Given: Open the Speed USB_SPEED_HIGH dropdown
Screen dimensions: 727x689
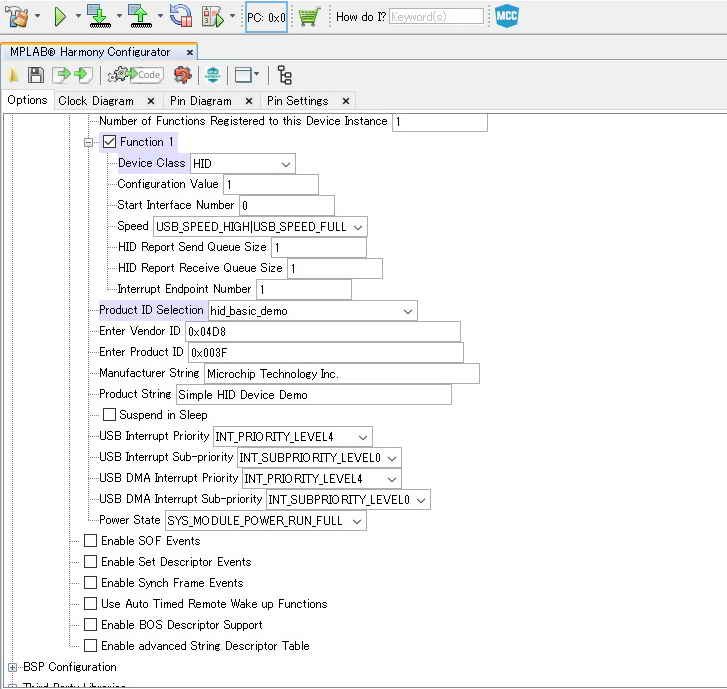Looking at the screenshot, I should coord(261,227).
